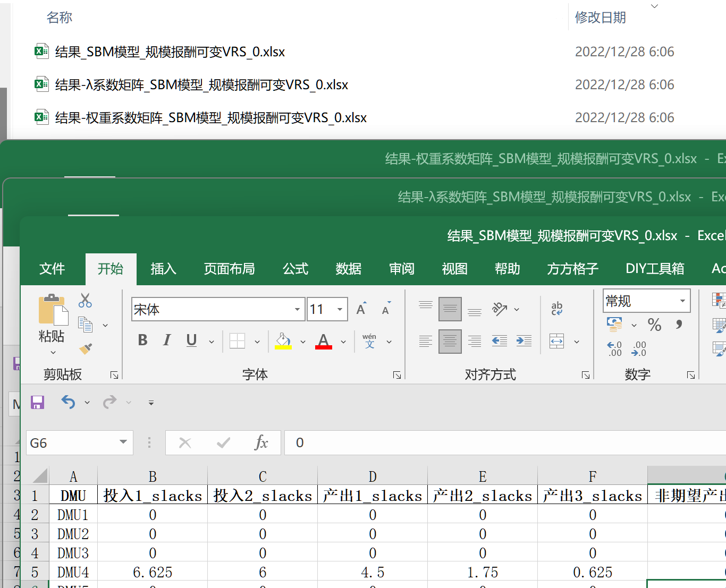The width and height of the screenshot is (726, 588).
Task: Toggle Italic formatting
Action: (x=166, y=340)
